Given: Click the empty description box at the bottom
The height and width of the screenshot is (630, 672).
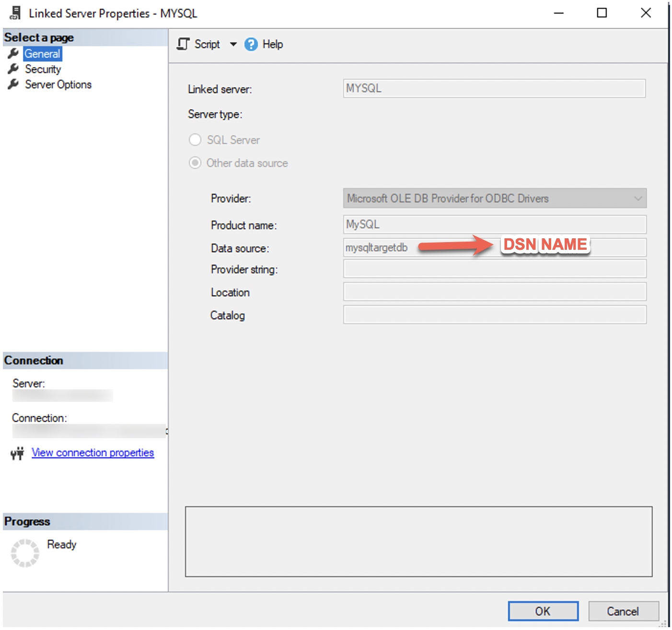Looking at the screenshot, I should 419,542.
